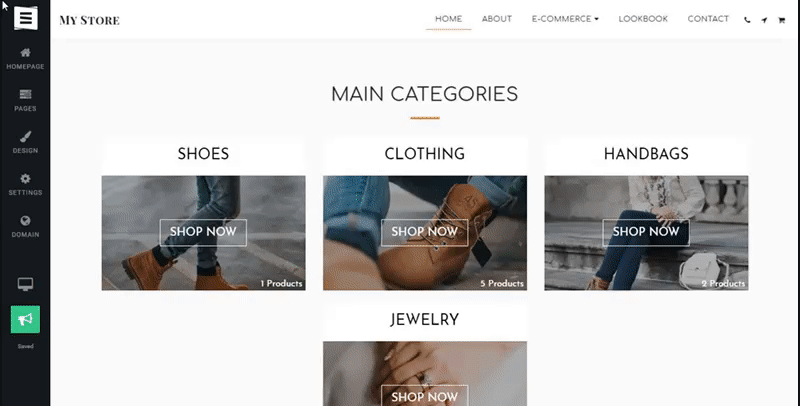Open the Contact menu item
The height and width of the screenshot is (406, 800).
(708, 19)
